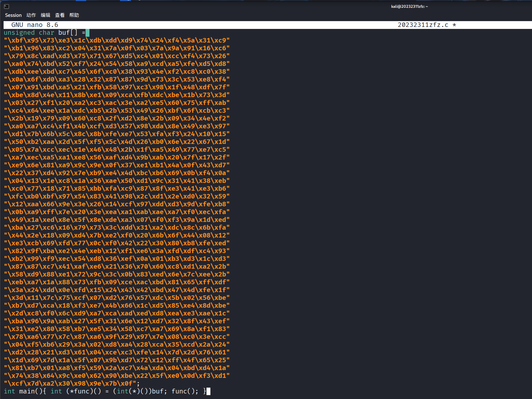Viewport: 532px width, 399px height.
Task: Click the line starting with \x3a\x24\xdd
Action: click(x=117, y=290)
